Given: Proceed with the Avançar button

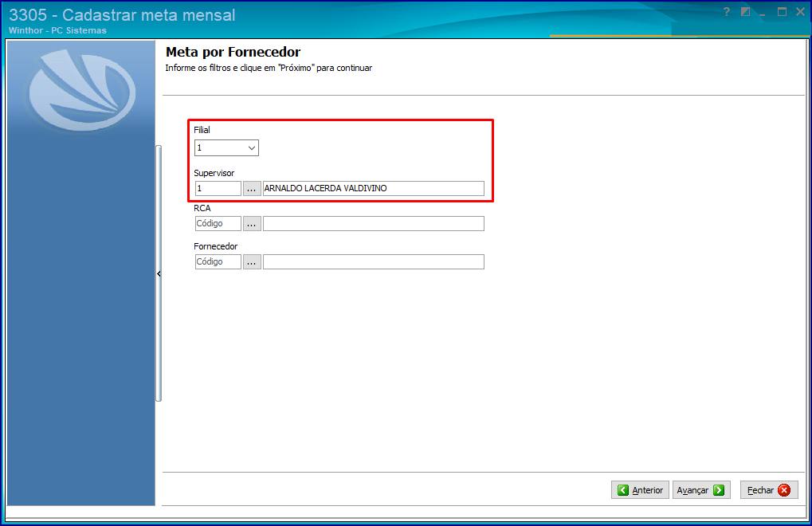Looking at the screenshot, I should [701, 490].
